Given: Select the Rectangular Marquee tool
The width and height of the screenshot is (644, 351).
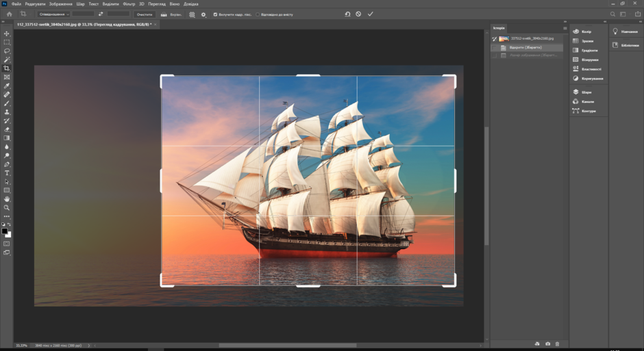Looking at the screenshot, I should point(7,42).
